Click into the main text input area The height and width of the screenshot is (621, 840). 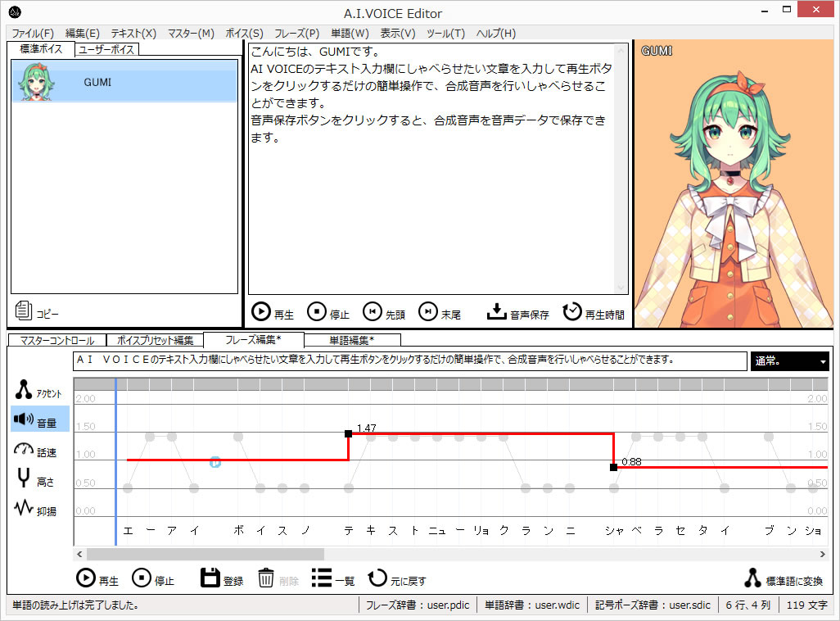click(x=431, y=169)
